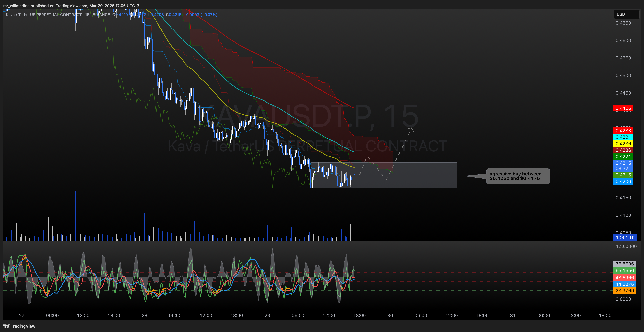Click the light blue 0.4206 price label
The height and width of the screenshot is (332, 644).
coord(623,182)
